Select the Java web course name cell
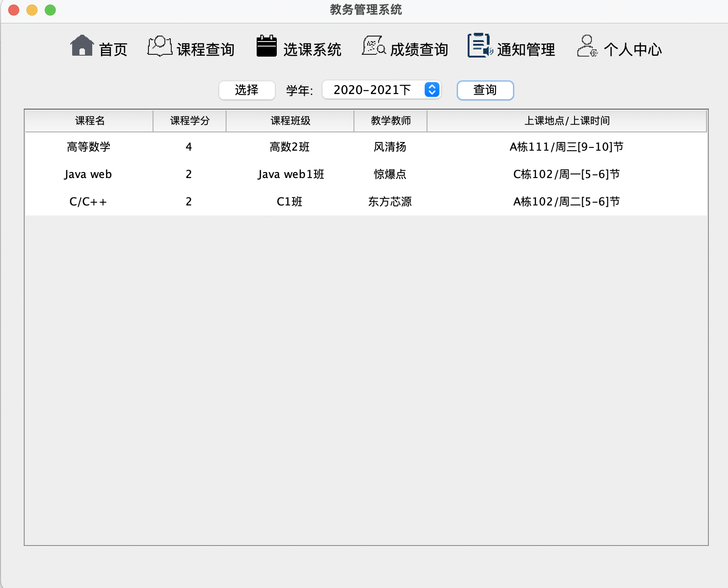 (x=89, y=174)
